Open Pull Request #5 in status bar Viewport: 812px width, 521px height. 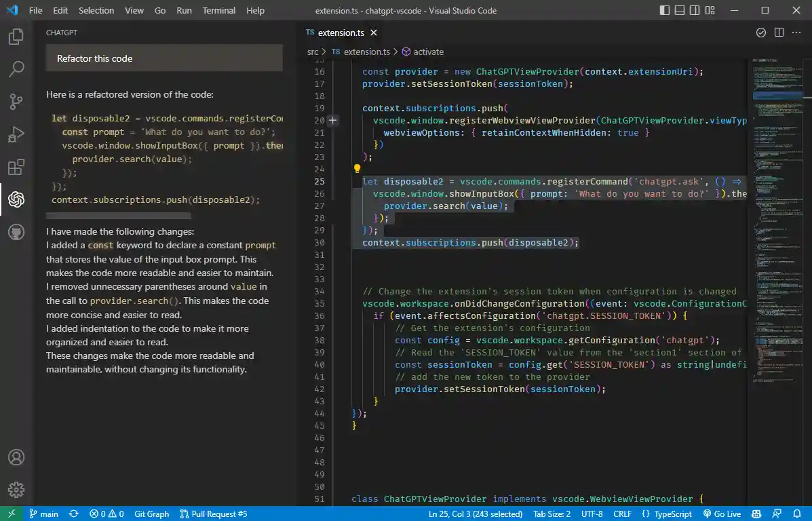pos(214,514)
